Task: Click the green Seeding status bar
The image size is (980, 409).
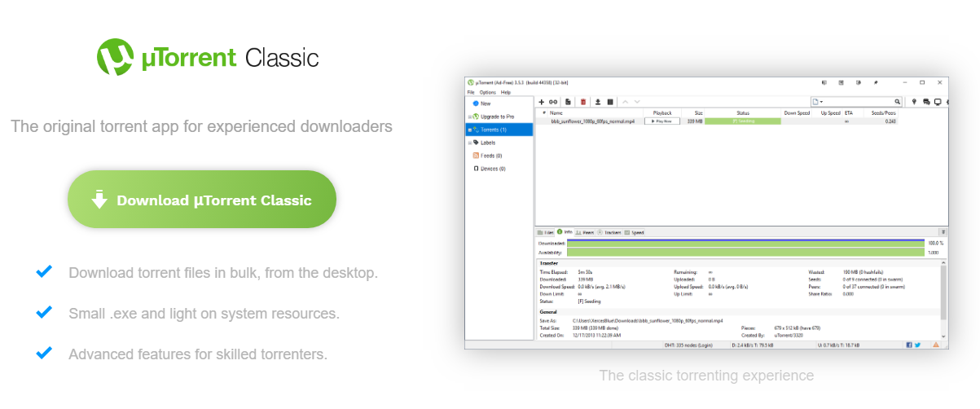Action: click(743, 121)
